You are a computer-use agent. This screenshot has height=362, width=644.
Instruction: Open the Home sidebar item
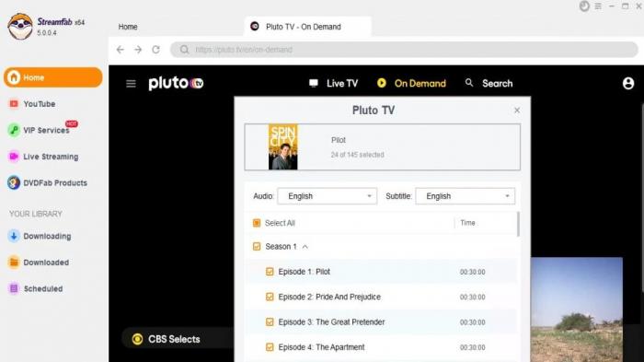pos(53,77)
